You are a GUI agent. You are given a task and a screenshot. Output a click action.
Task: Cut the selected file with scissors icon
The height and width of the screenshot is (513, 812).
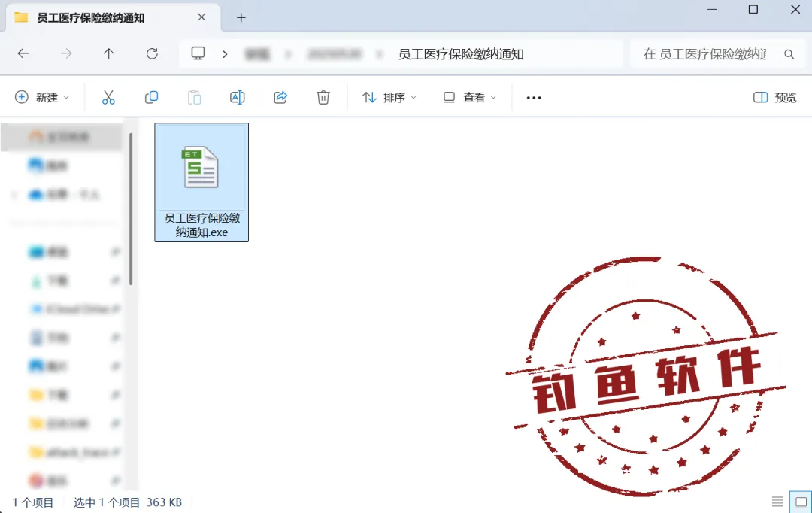tap(108, 98)
